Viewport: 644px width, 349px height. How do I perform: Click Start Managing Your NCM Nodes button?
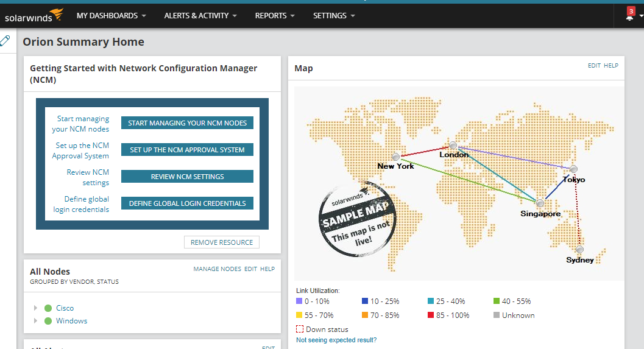pyautogui.click(x=187, y=123)
